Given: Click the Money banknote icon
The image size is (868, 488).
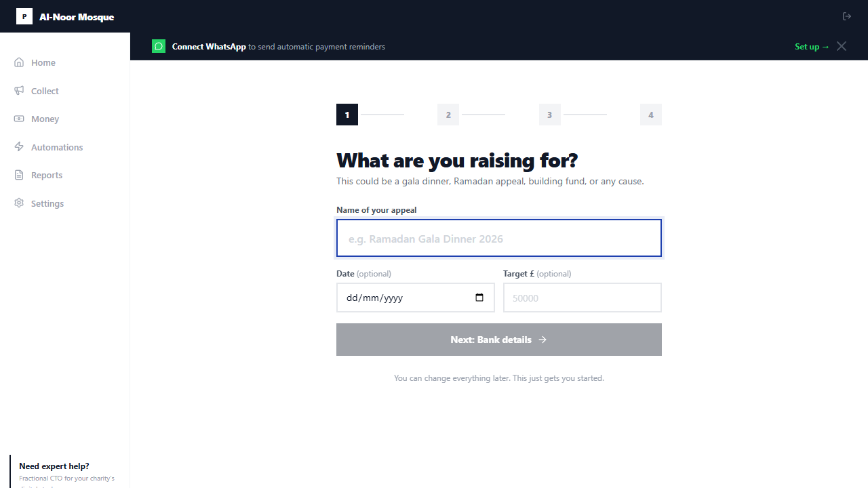Looking at the screenshot, I should pyautogui.click(x=19, y=119).
